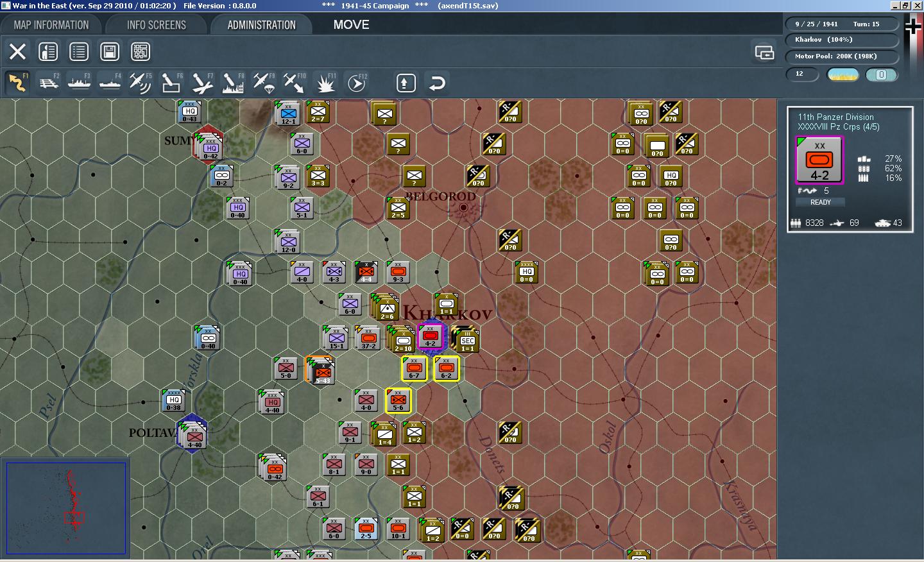Activate the F2 Rail movement mode icon

point(48,83)
